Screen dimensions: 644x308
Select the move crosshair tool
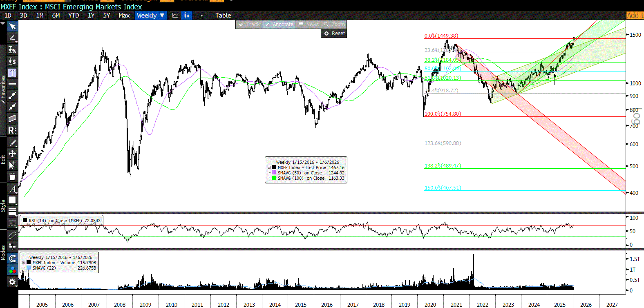tap(12, 154)
